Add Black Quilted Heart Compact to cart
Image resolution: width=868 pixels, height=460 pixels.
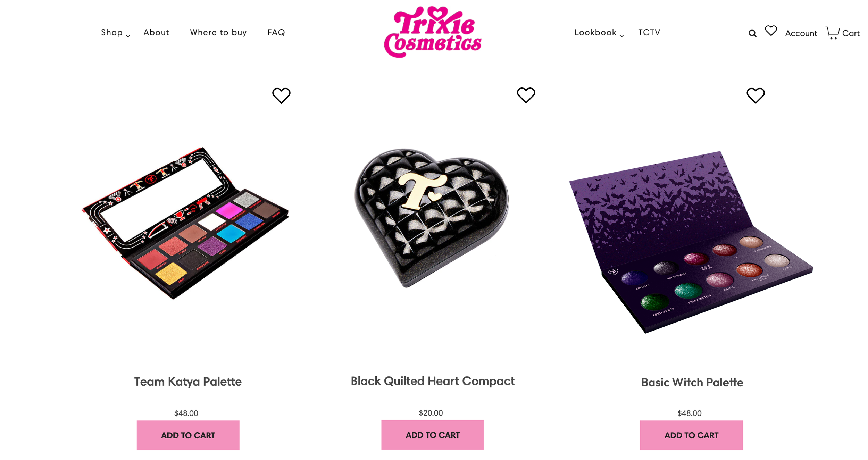click(432, 435)
